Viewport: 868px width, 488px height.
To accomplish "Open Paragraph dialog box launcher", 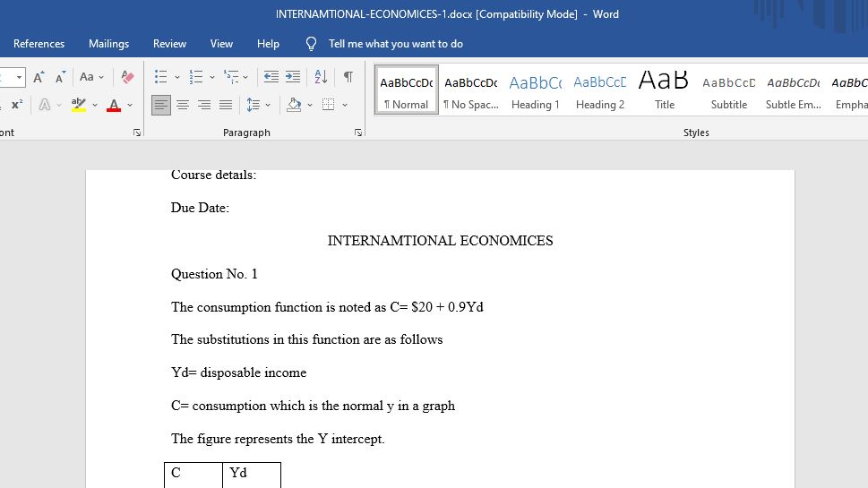I will coord(358,133).
